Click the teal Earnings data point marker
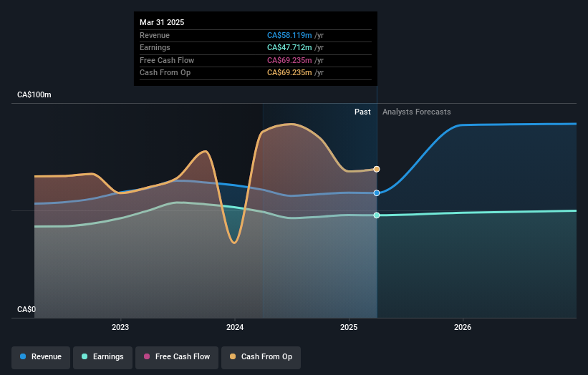Screen dimensions: 588x375 (x=377, y=215)
